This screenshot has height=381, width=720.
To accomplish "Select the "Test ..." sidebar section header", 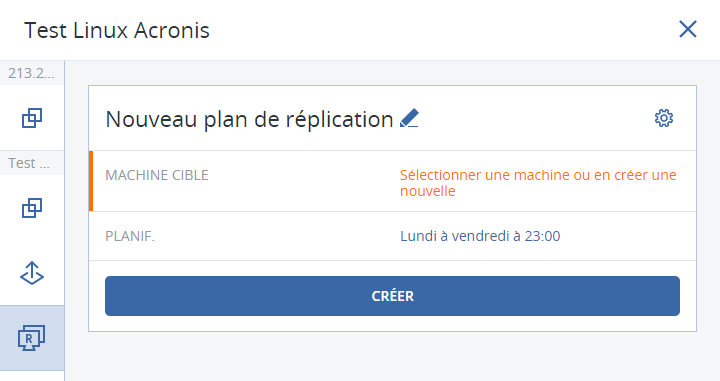I will point(32,163).
